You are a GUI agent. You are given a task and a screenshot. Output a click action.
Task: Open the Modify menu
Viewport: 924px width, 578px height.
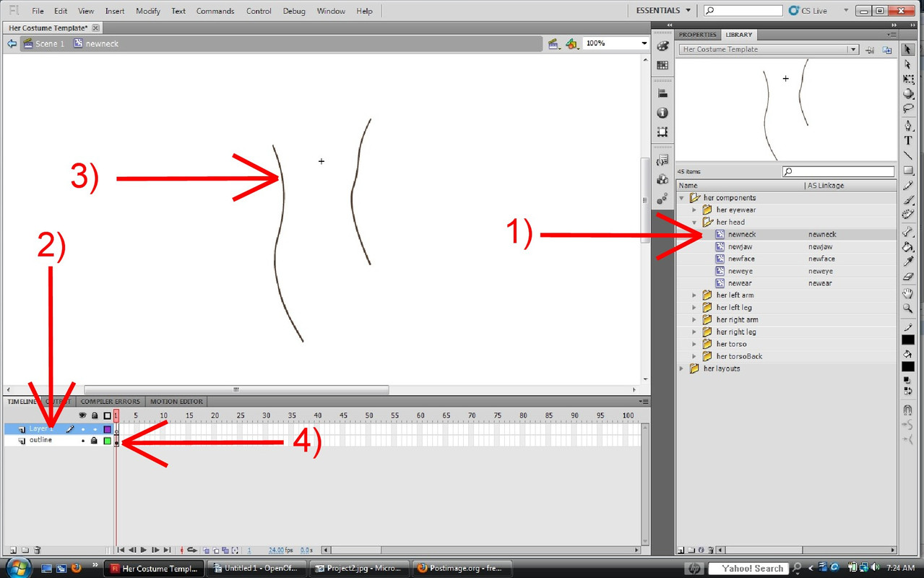pos(148,11)
